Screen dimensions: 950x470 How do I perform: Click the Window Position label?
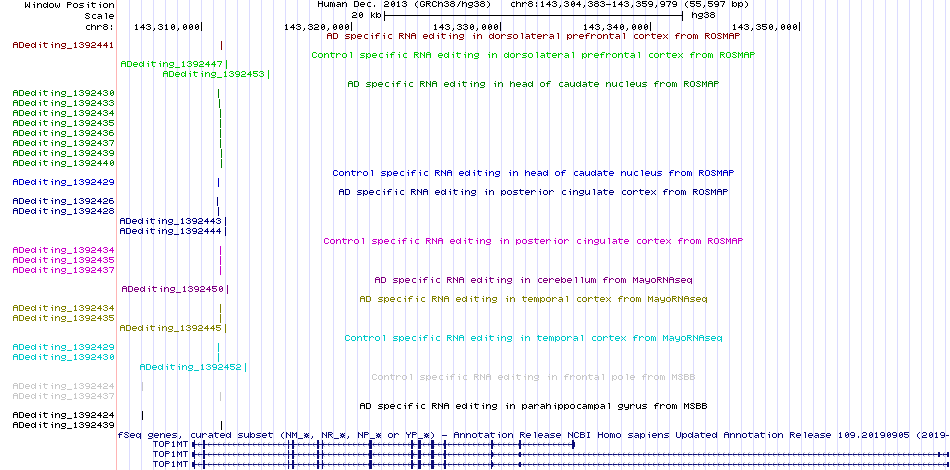tap(70, 4)
